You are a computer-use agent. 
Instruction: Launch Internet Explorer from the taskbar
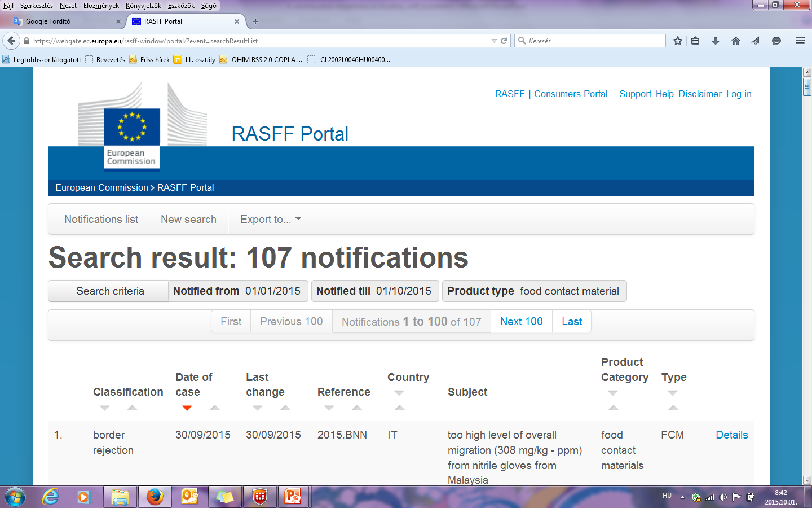[50, 497]
